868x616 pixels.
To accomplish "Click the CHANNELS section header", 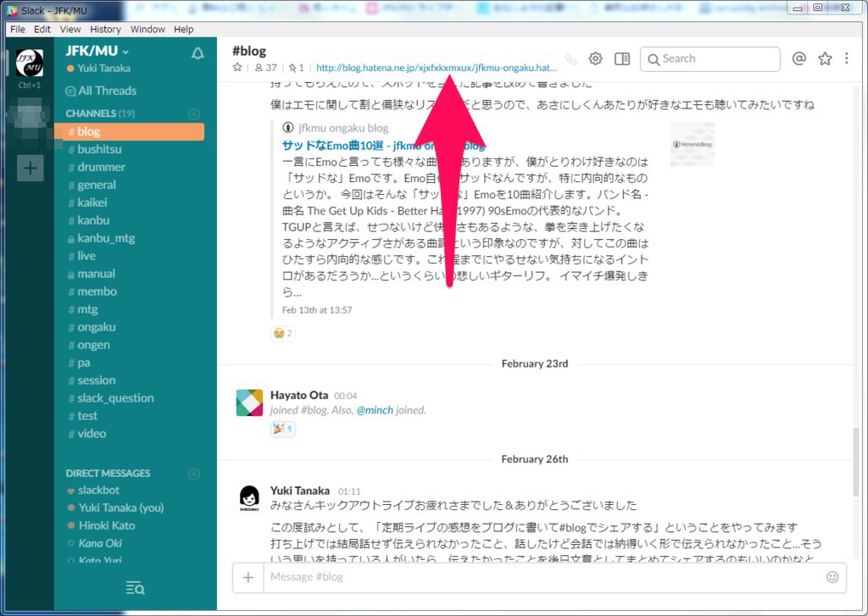I will click(x=100, y=114).
